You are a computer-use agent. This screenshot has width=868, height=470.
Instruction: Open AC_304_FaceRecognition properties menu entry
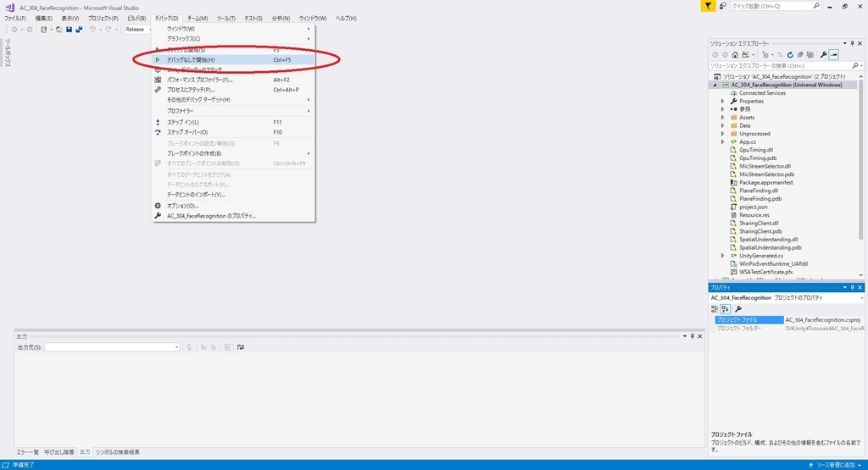(x=233, y=216)
